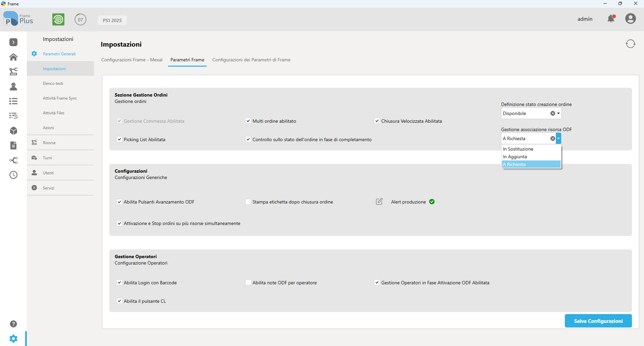Clear the A Richiesta value with the X icon
This screenshot has height=346, width=644.
[x=553, y=138]
